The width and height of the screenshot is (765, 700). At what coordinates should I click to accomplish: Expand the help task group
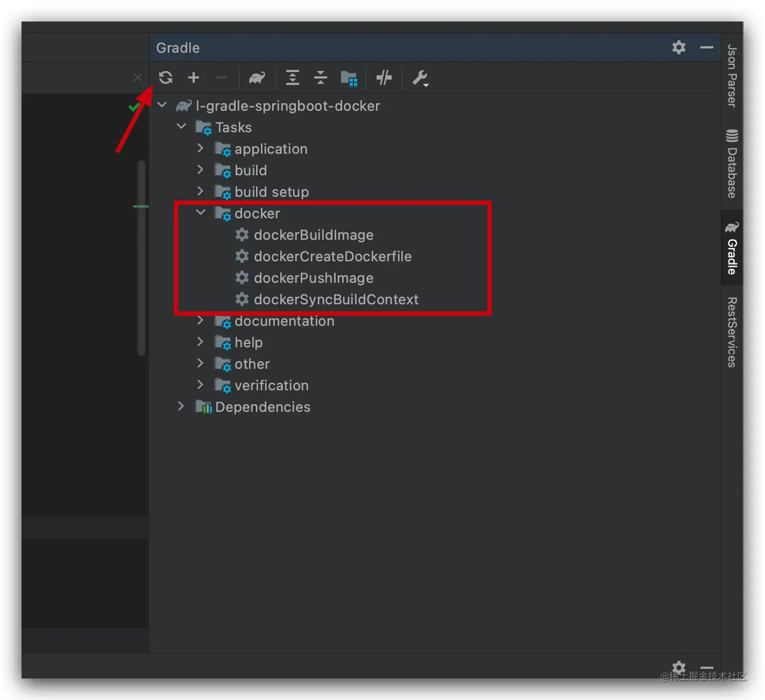click(200, 341)
